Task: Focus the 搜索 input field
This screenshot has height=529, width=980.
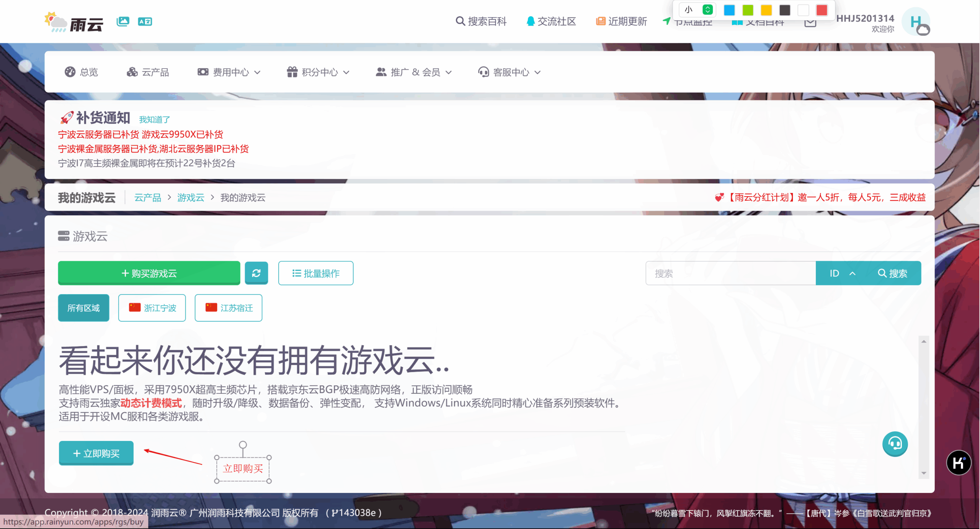Action: (731, 273)
